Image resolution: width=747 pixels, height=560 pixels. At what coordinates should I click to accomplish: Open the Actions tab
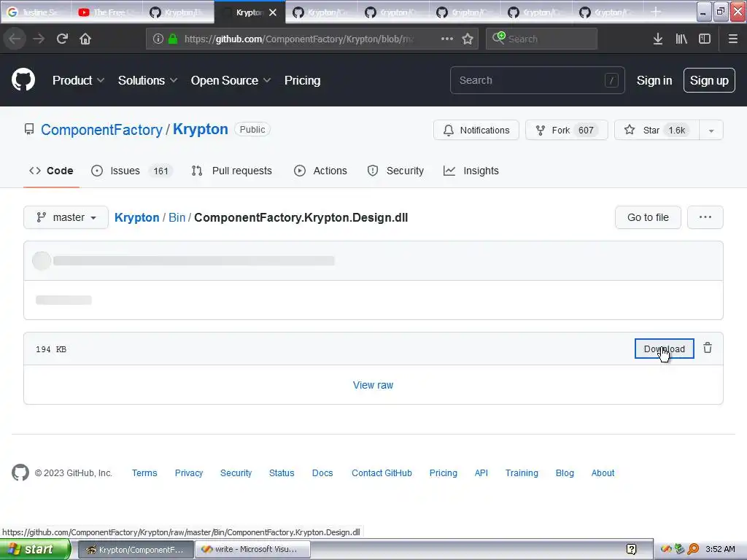321,171
